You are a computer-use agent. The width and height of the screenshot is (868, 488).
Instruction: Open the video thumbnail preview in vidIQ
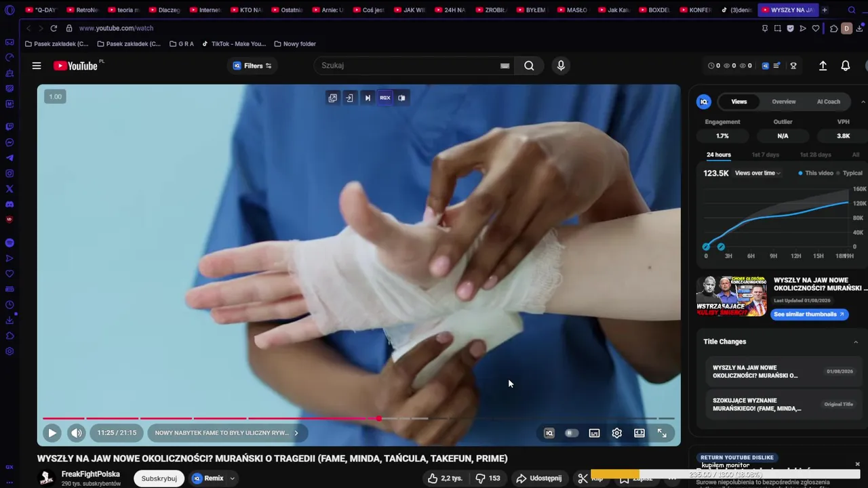732,296
